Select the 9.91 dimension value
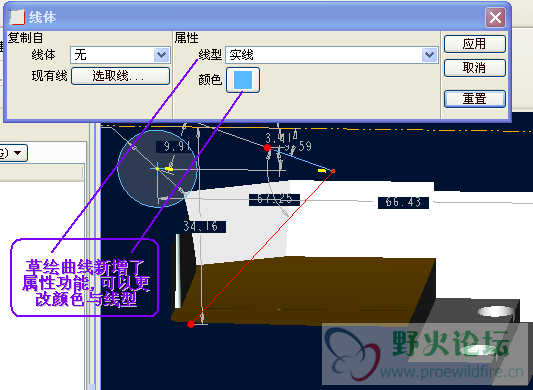Viewport: 533px width, 390px height. coord(176,147)
